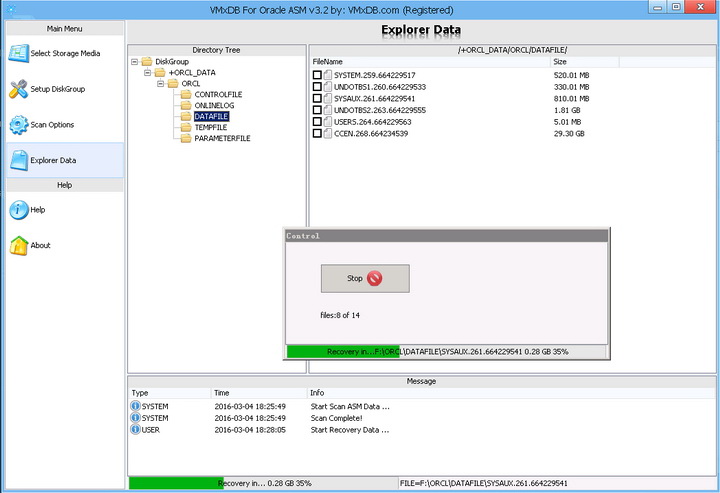The image size is (720, 493).
Task: Click file icon of UNDOTBS2.263.664229555
Action: (328, 110)
